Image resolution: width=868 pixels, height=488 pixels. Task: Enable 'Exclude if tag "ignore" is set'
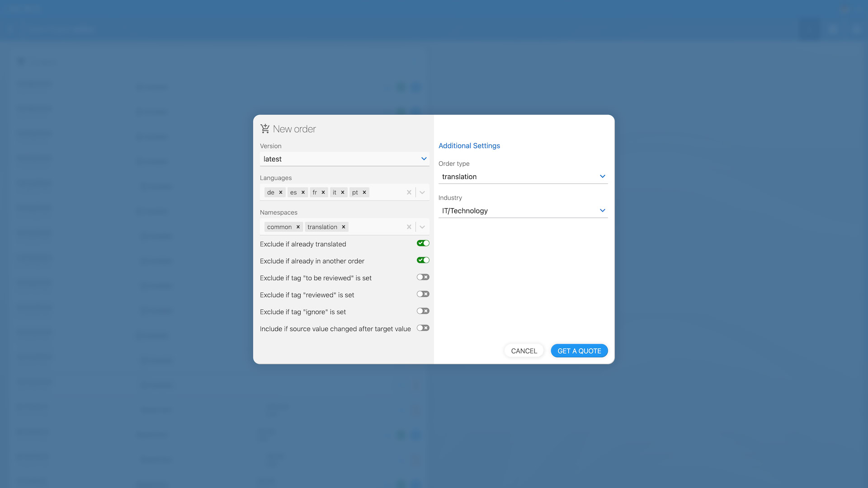pyautogui.click(x=423, y=311)
